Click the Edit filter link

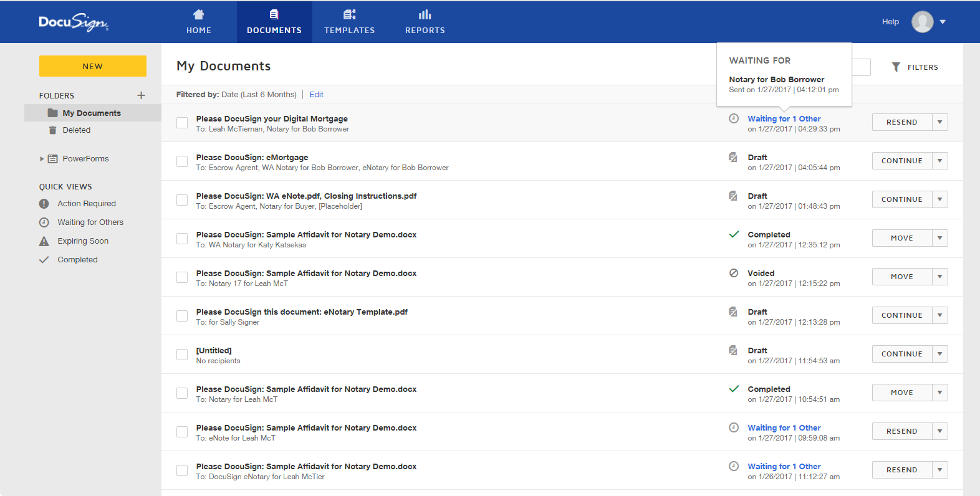[316, 95]
